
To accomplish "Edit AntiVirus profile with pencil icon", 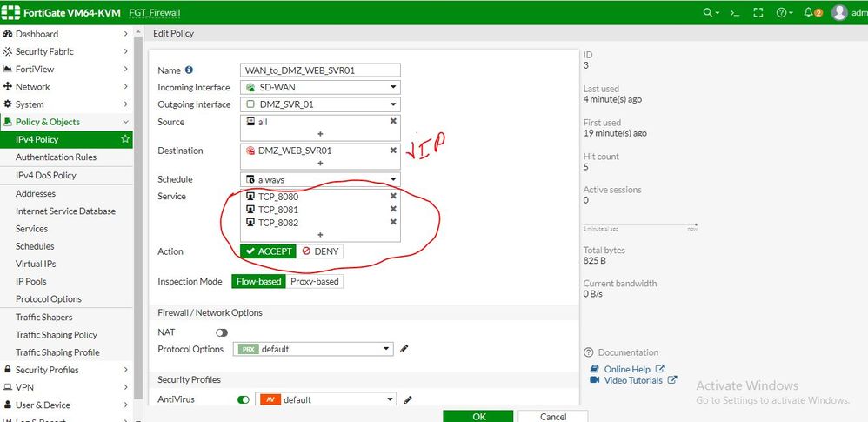I will click(x=407, y=400).
